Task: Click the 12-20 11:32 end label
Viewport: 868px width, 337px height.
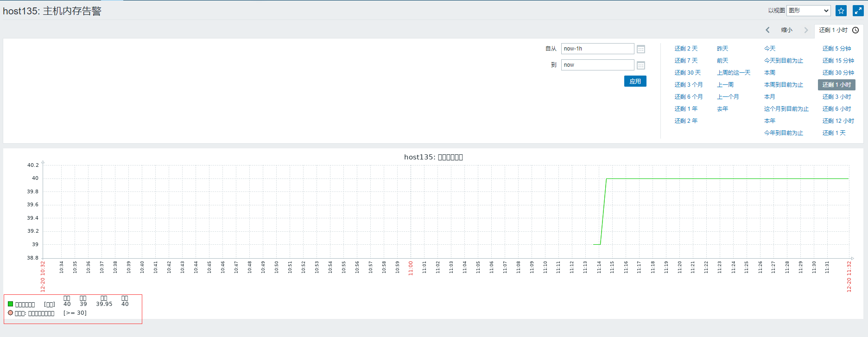Action: pos(849,277)
